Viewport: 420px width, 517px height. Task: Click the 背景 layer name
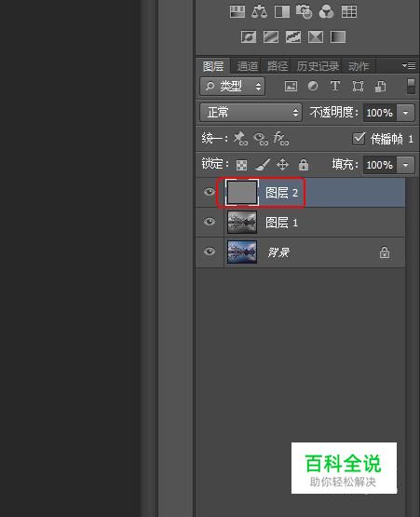278,252
